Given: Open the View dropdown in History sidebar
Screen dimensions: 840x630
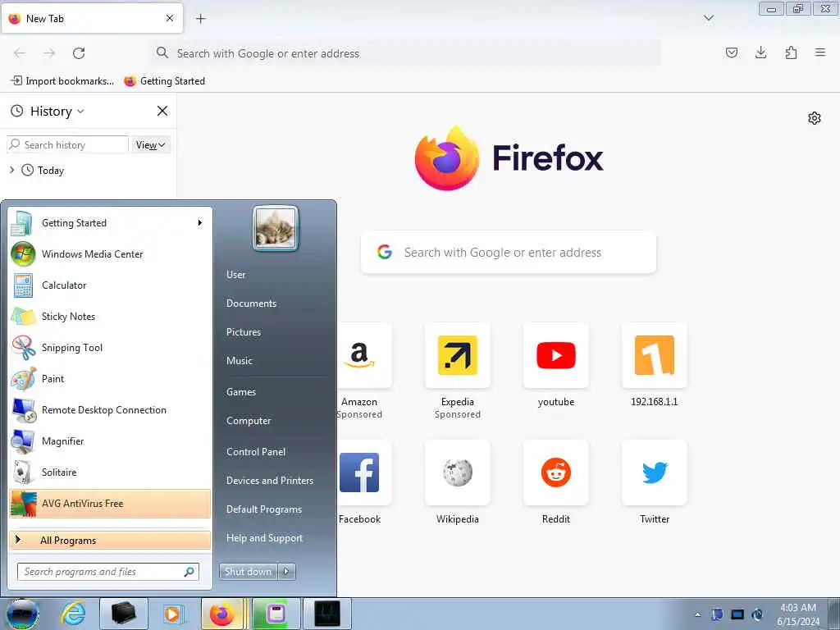Looking at the screenshot, I should click(x=151, y=144).
